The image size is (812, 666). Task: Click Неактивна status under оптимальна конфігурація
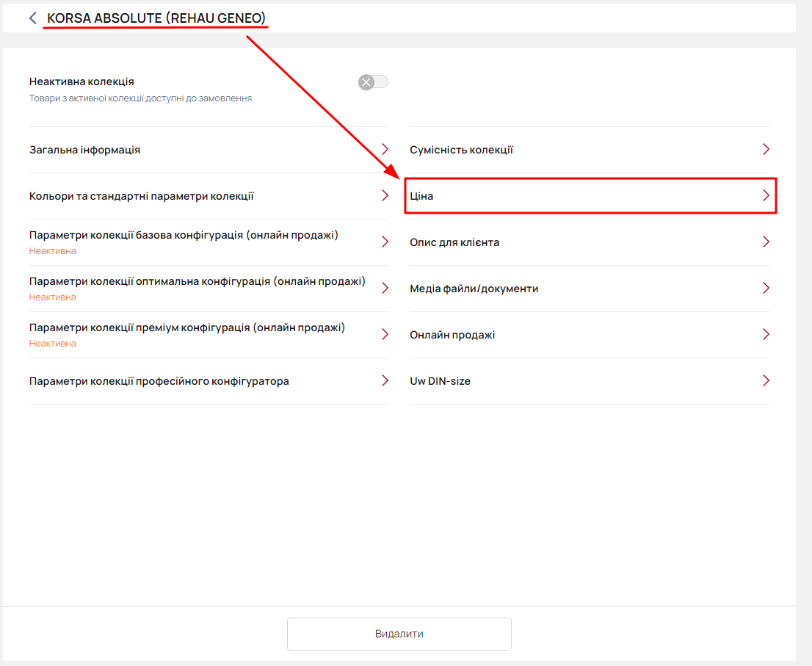point(52,297)
